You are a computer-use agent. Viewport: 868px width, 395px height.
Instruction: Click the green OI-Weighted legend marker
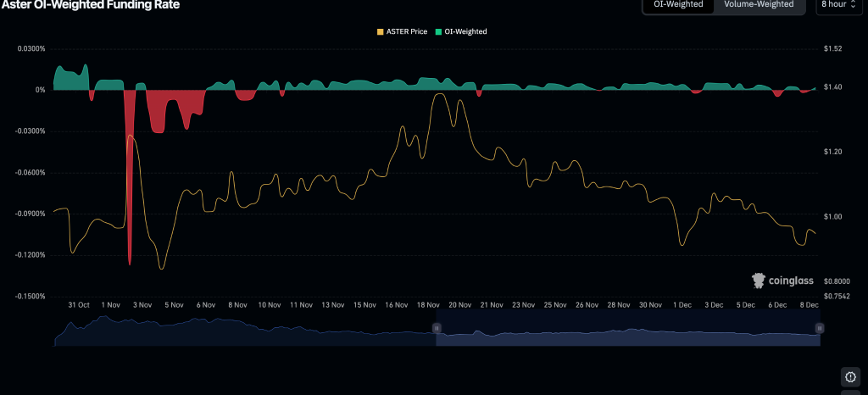click(x=439, y=31)
